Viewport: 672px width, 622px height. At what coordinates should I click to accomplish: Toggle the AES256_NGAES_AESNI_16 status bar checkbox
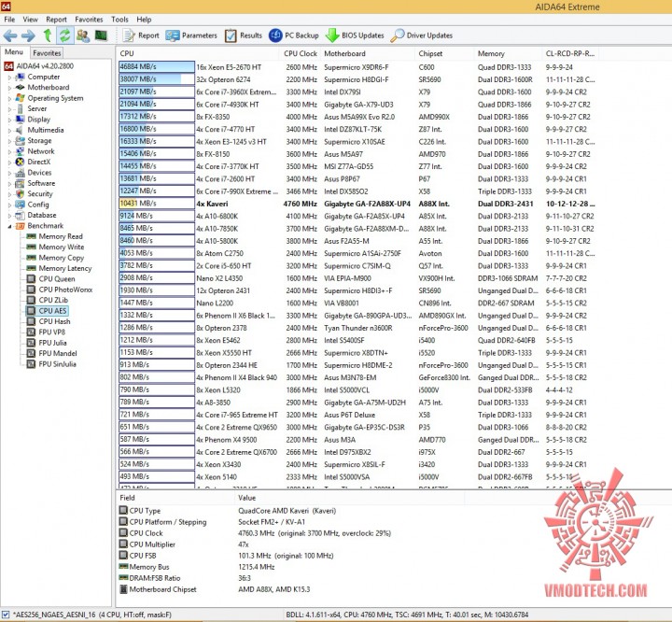6,615
